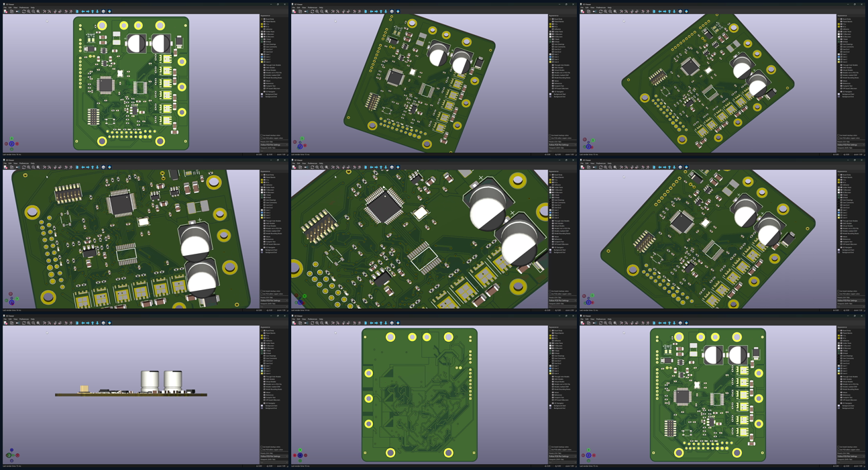Open Preferences menu in middle-left window
This screenshot has width=868, height=470.
point(24,163)
